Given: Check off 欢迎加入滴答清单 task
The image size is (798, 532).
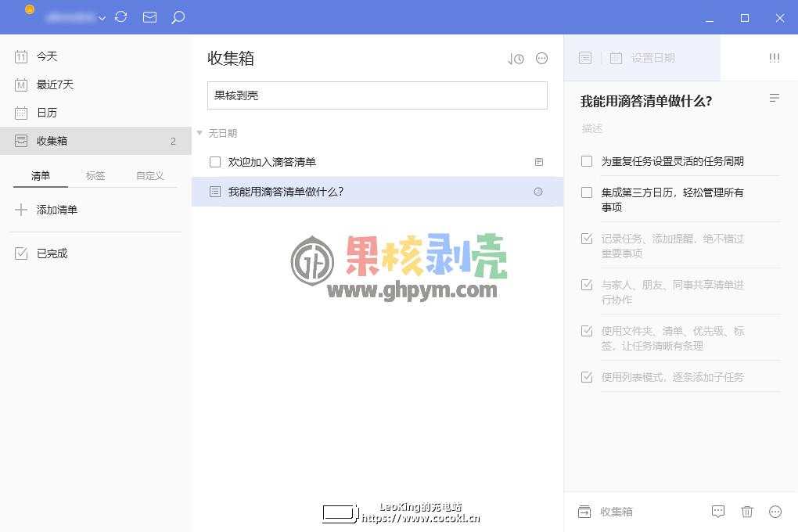Looking at the screenshot, I should tap(215, 162).
